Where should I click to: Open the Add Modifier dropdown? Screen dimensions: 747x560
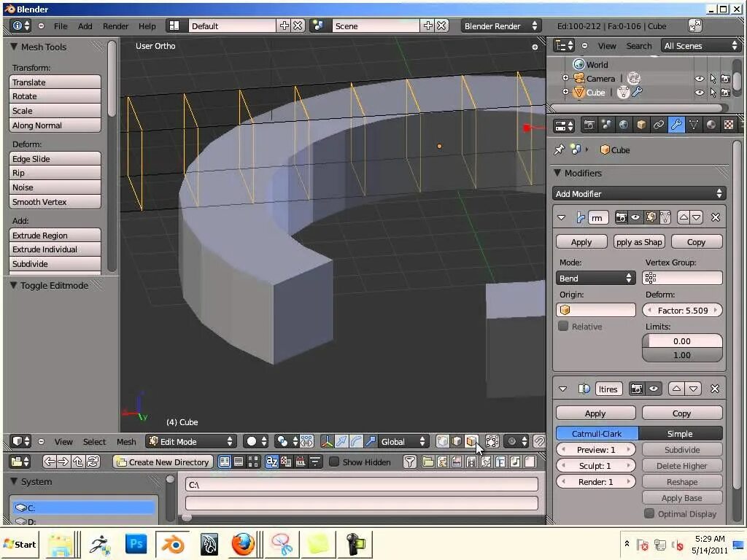pyautogui.click(x=639, y=193)
